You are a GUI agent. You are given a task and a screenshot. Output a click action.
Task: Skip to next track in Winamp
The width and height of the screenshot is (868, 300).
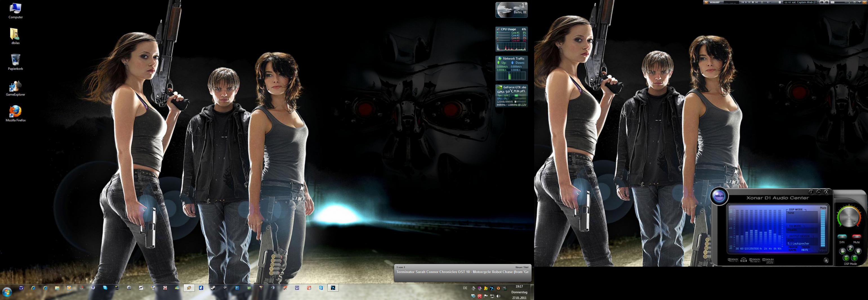tap(757, 2)
